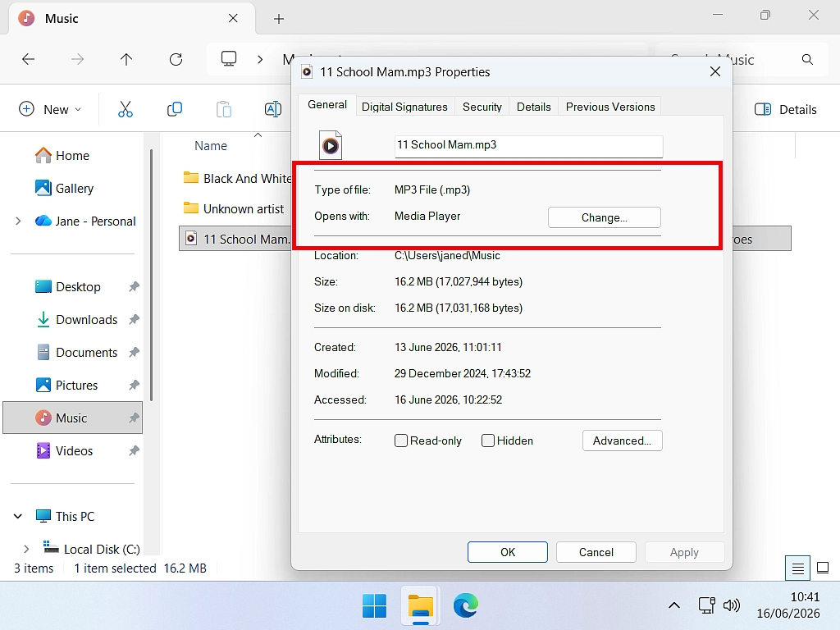Click the Change... button
This screenshot has height=630, width=840.
[605, 217]
